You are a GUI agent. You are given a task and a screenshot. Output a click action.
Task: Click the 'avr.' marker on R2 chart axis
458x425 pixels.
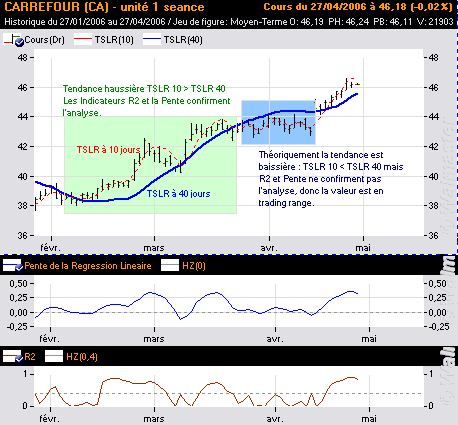click(275, 419)
